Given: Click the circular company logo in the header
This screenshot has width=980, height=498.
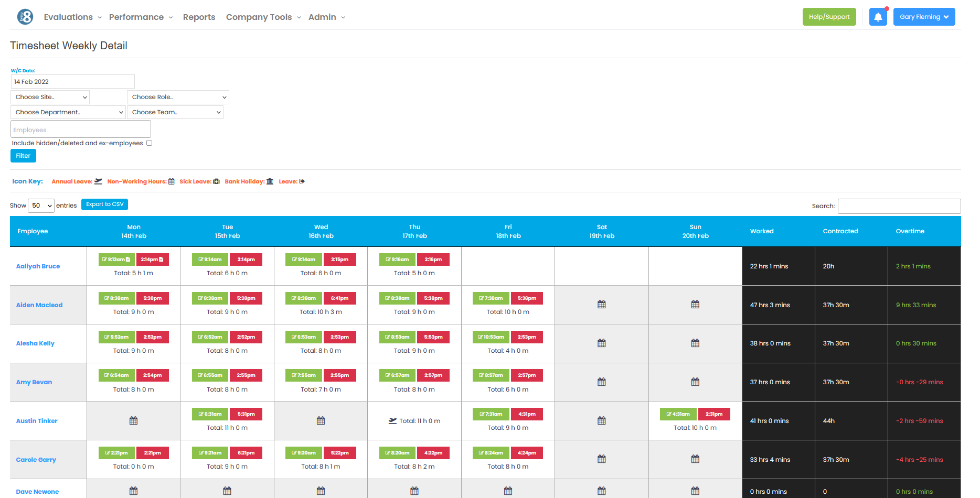Looking at the screenshot, I should tap(24, 16).
